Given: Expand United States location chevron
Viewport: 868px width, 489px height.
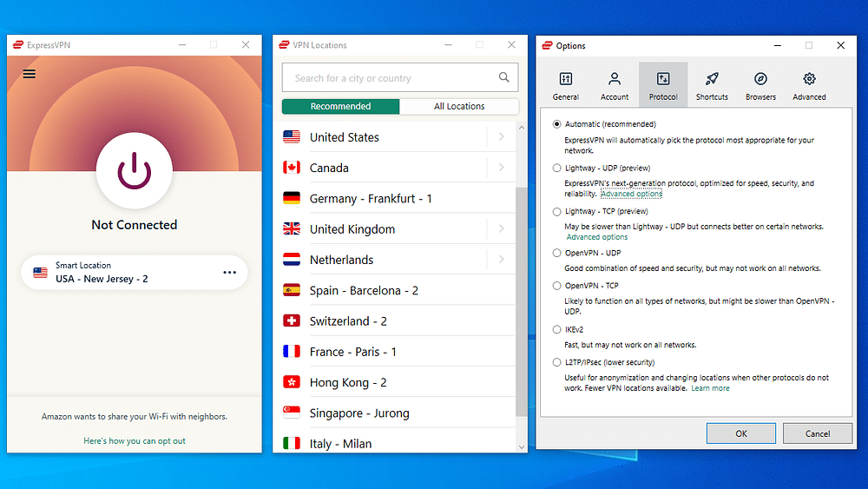Looking at the screenshot, I should pyautogui.click(x=501, y=136).
